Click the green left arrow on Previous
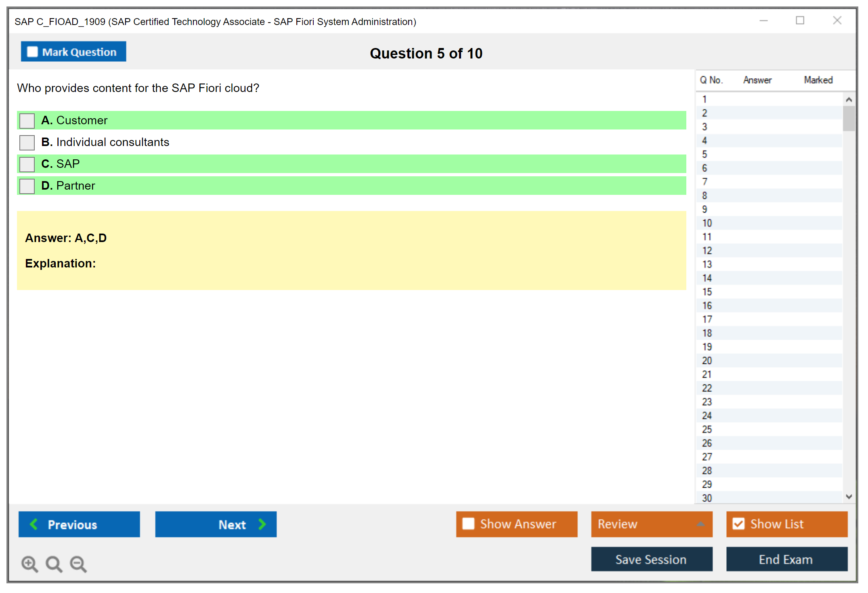Screen dimensions: 868x593 [34, 524]
